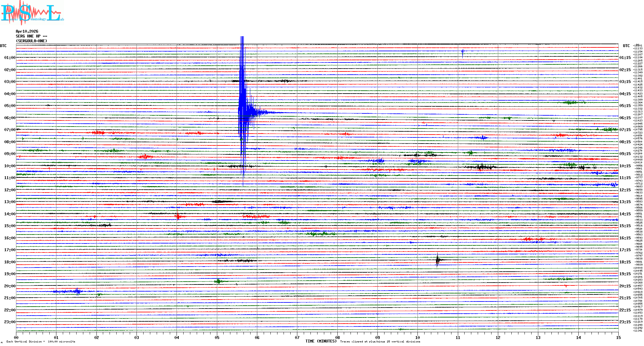
Task: Click minute marker 10 on bottom axis
Action: pyautogui.click(x=417, y=337)
